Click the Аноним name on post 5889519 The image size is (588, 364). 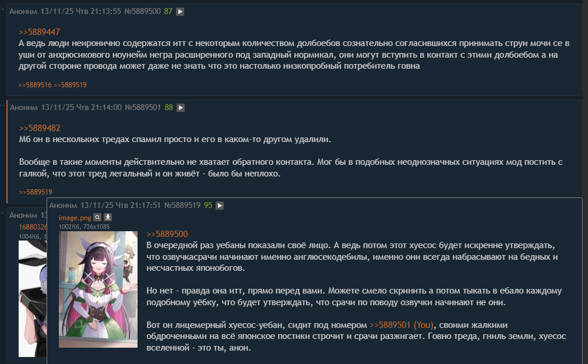[63, 206]
